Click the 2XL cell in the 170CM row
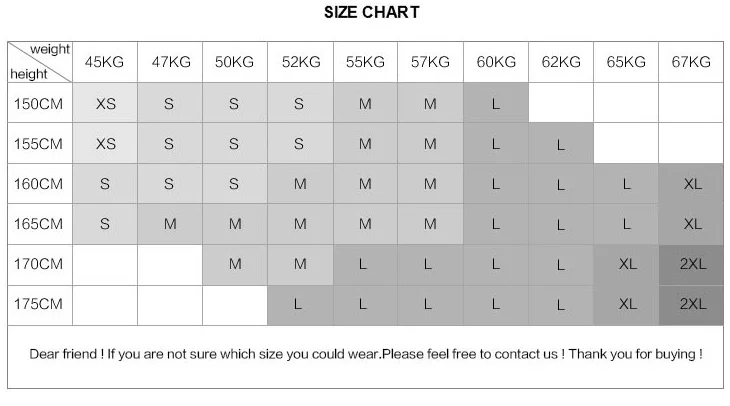The image size is (730, 406). pyautogui.click(x=691, y=264)
